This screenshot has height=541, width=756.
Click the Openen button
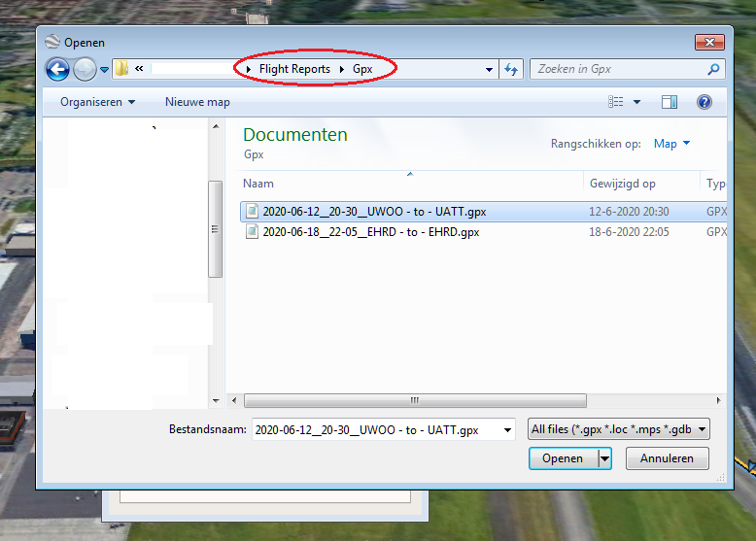point(563,458)
